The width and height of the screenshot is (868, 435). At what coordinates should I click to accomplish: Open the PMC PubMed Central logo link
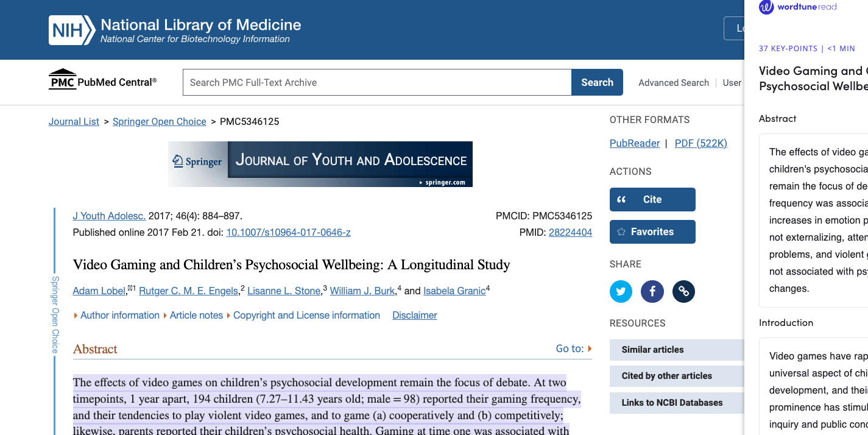[102, 80]
